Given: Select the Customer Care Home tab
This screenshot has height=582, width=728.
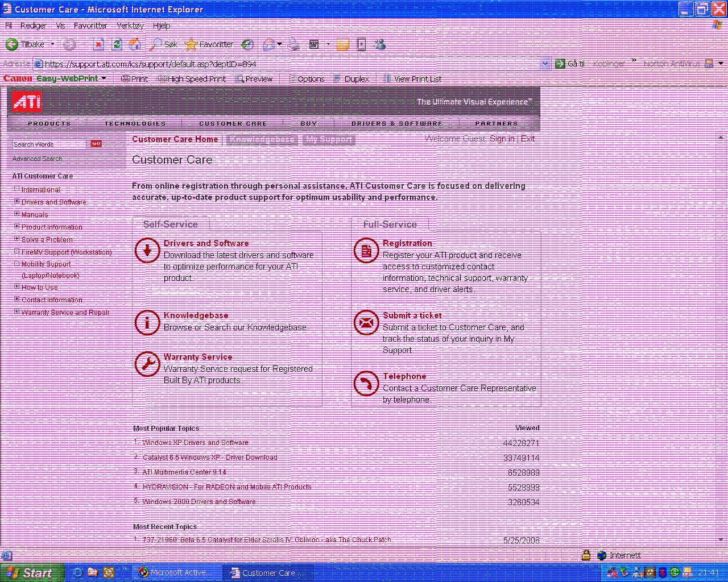Looking at the screenshot, I should click(x=175, y=139).
